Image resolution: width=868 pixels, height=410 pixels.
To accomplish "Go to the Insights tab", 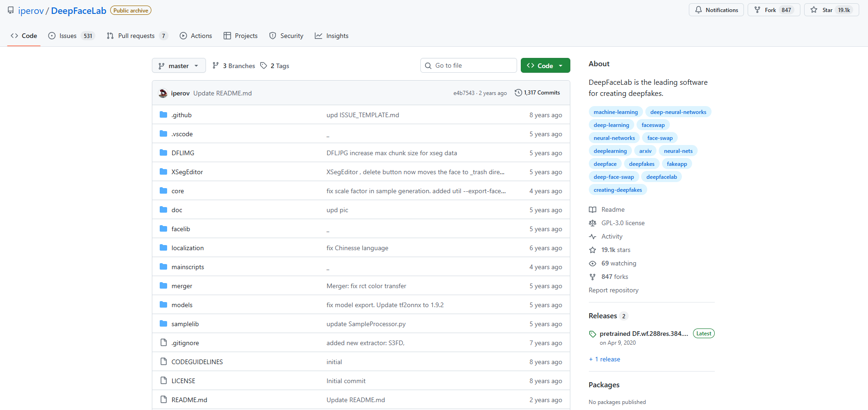I will pos(331,36).
